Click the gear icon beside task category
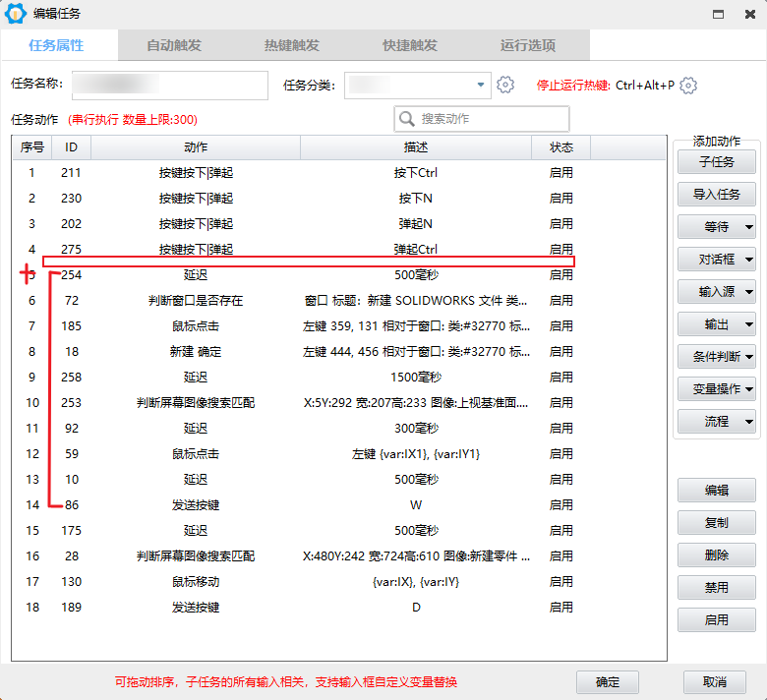Viewport: 767px width, 700px height. point(505,86)
